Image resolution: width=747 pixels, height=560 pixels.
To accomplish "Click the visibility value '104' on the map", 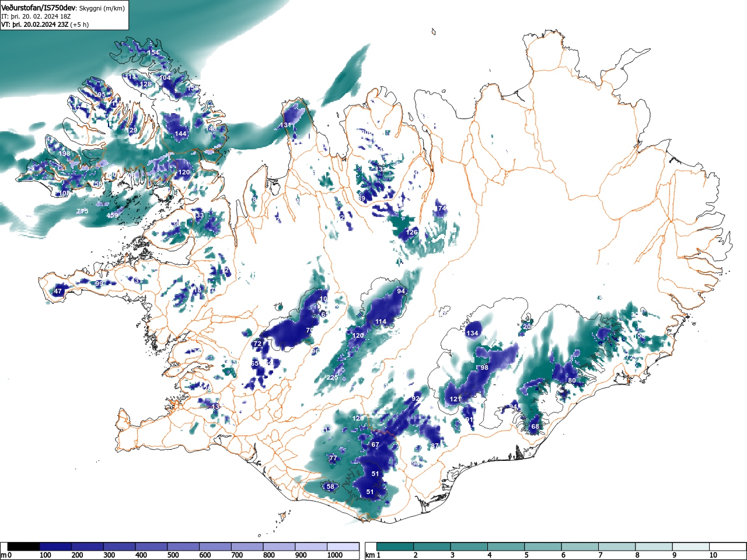I will (166, 78).
